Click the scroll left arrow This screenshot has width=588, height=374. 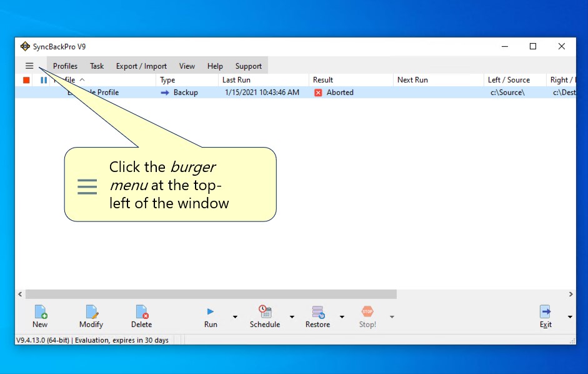tap(20, 294)
